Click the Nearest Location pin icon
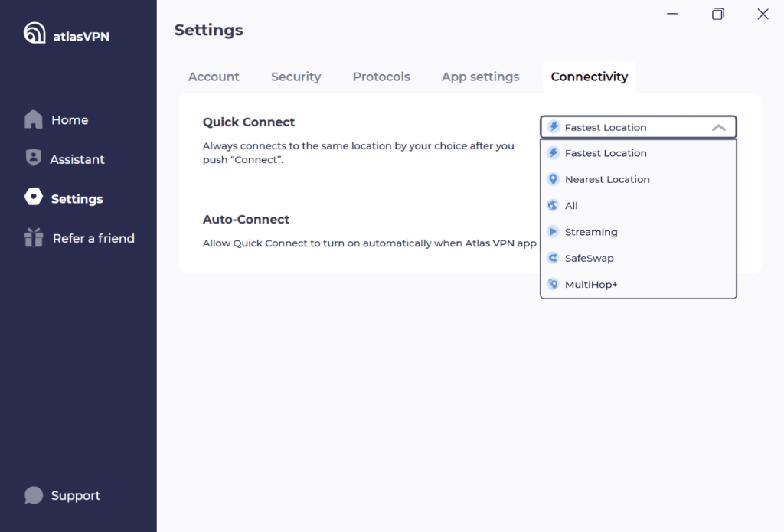Viewport: 784px width, 532px height. [553, 179]
